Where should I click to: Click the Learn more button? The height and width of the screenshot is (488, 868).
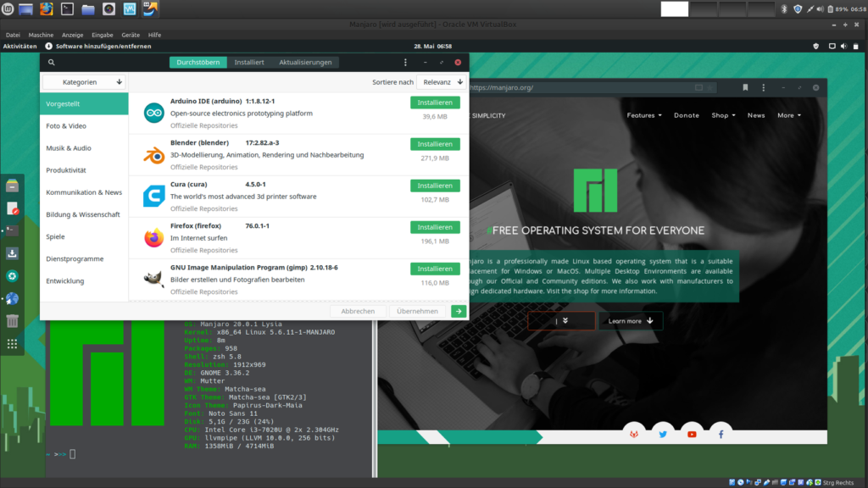(x=631, y=321)
